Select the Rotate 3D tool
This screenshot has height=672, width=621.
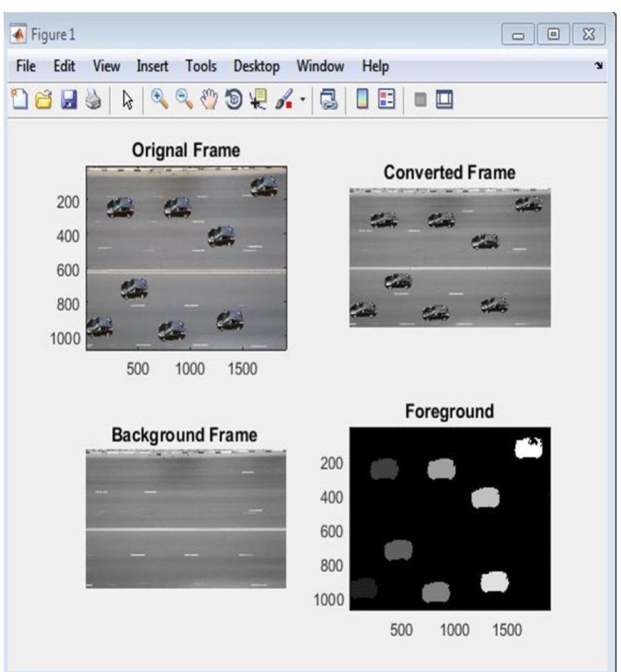(234, 99)
